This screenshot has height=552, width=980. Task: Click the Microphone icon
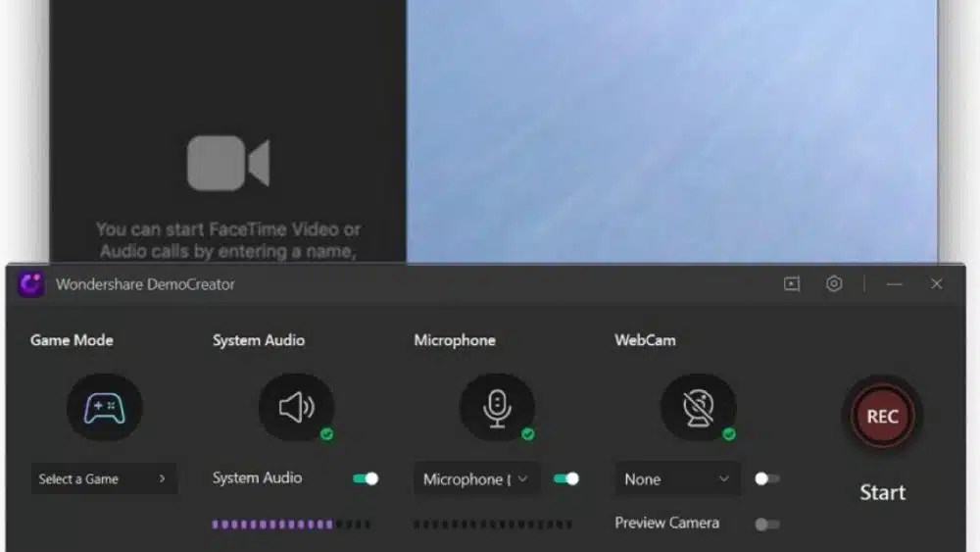[x=497, y=407]
